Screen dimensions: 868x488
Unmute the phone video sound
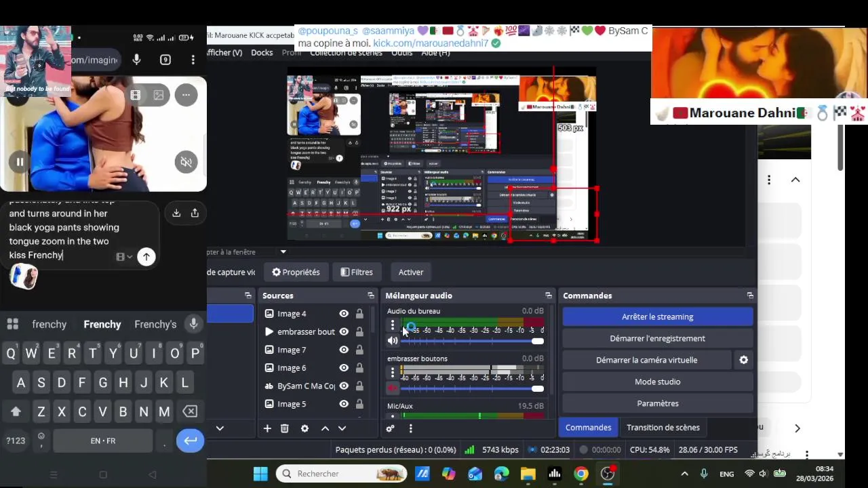coord(186,162)
